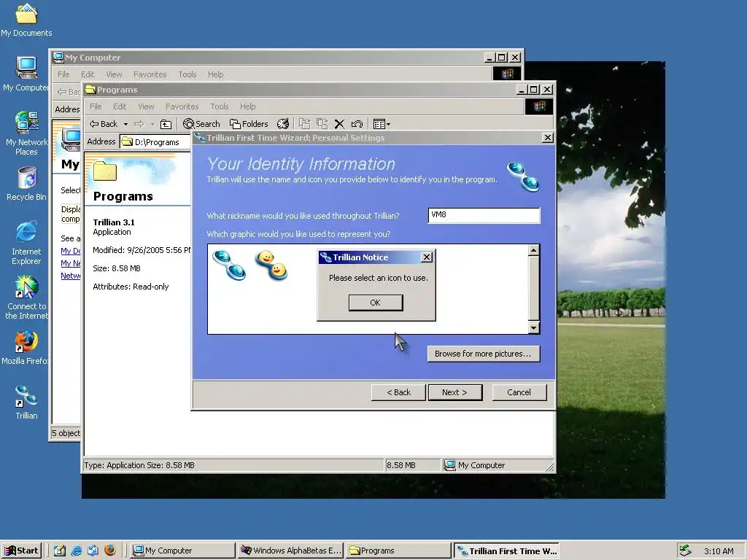This screenshot has width=747, height=560.
Task: Select the blue Trillian globes avatar icon
Action: 229,265
